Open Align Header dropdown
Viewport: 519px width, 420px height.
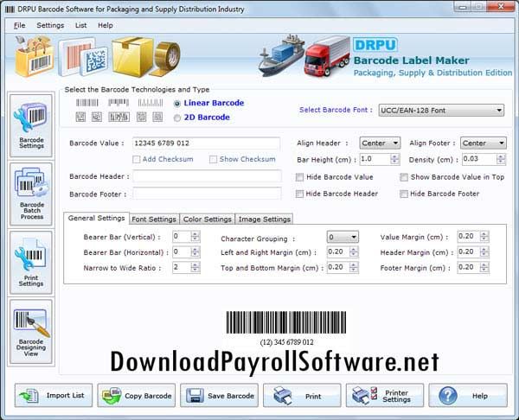380,143
